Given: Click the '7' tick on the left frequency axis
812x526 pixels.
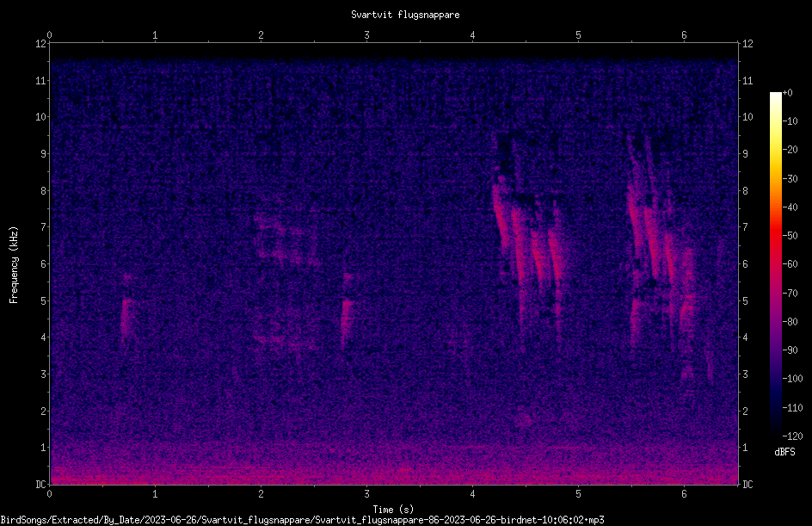Looking at the screenshot, I should tap(44, 227).
